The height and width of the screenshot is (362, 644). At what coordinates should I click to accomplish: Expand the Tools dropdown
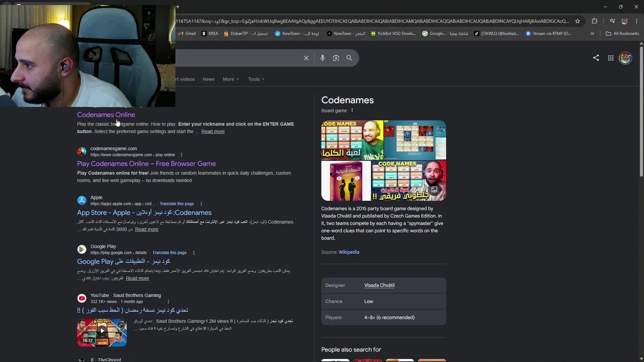[x=256, y=79]
